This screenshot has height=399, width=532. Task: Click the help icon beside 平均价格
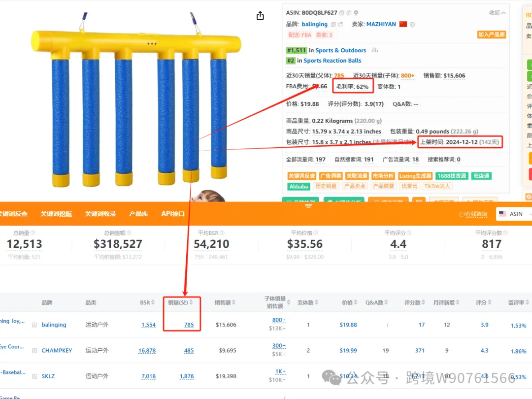(x=316, y=233)
